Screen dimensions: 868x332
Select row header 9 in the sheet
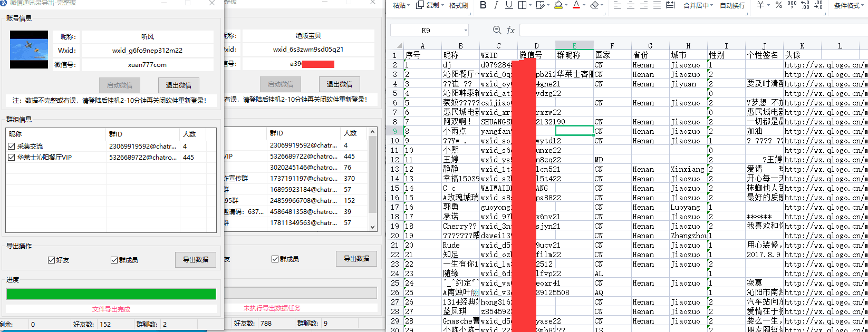396,131
